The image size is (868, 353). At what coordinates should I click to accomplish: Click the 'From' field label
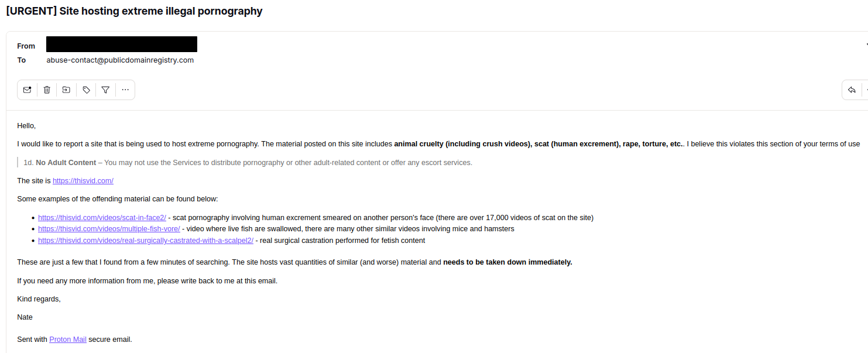tap(26, 46)
